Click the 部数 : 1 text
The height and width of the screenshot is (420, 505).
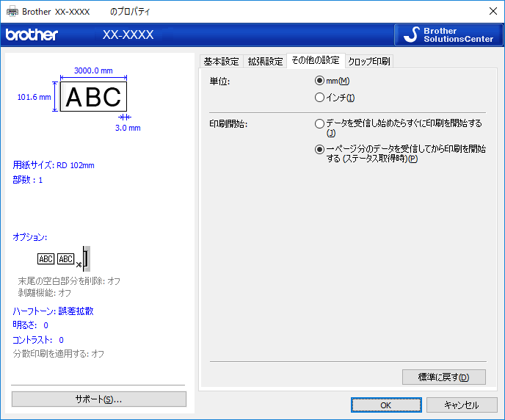coord(28,180)
